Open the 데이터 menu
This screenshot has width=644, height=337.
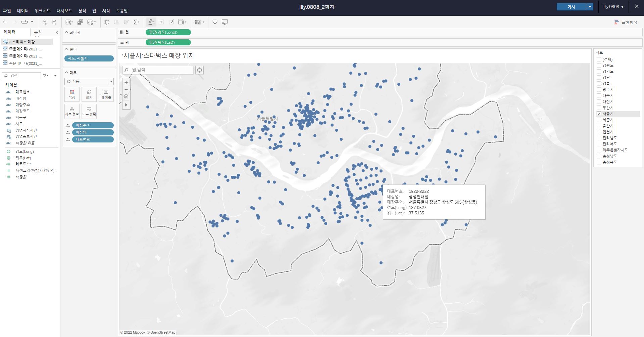click(x=23, y=11)
